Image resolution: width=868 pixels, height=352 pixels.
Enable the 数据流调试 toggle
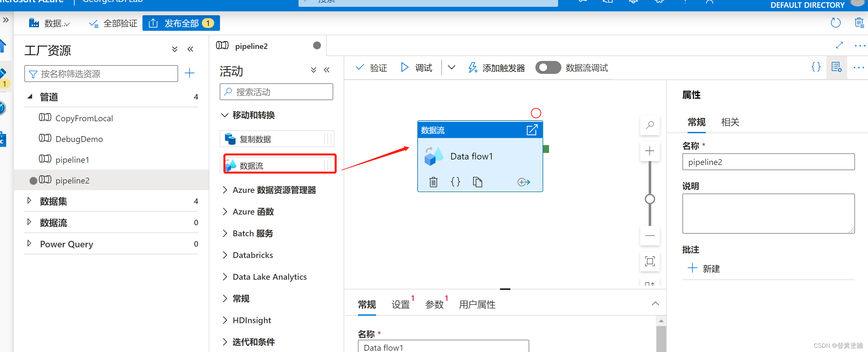click(548, 67)
